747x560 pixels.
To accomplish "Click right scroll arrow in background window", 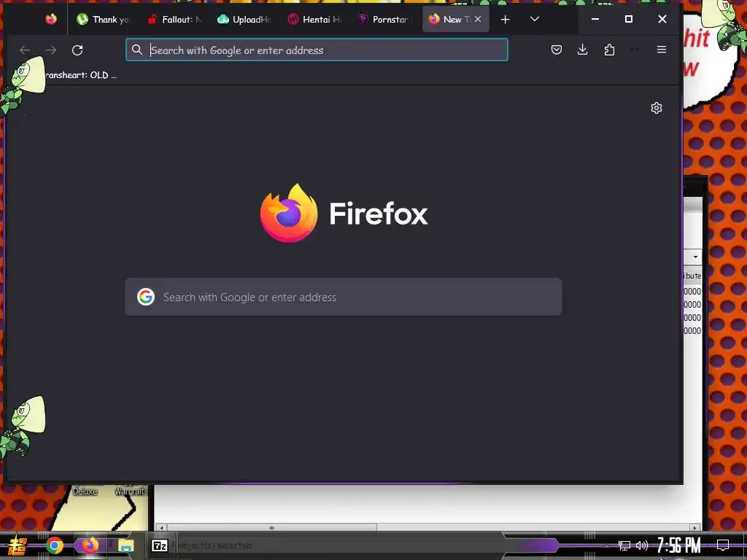I will pos(694,528).
